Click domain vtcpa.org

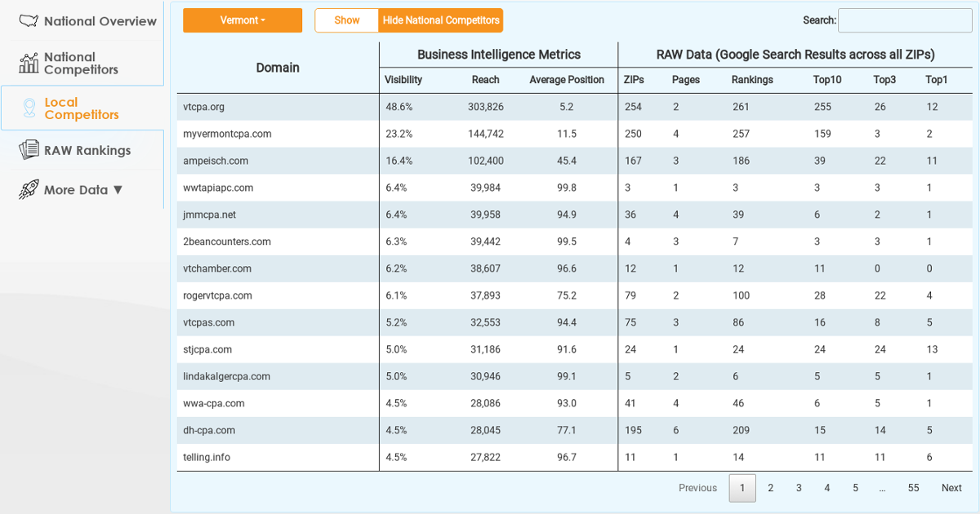click(x=205, y=107)
